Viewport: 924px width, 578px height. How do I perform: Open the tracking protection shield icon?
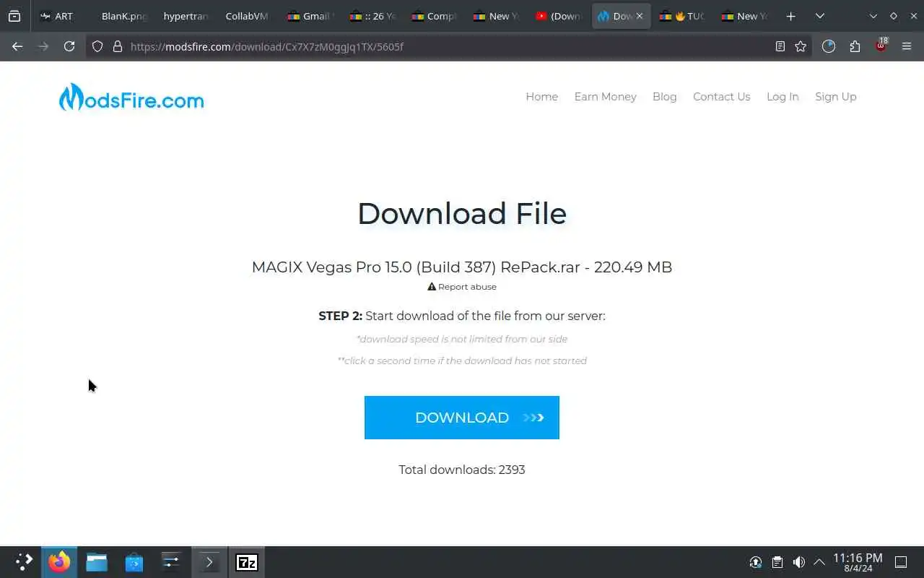[x=98, y=46]
